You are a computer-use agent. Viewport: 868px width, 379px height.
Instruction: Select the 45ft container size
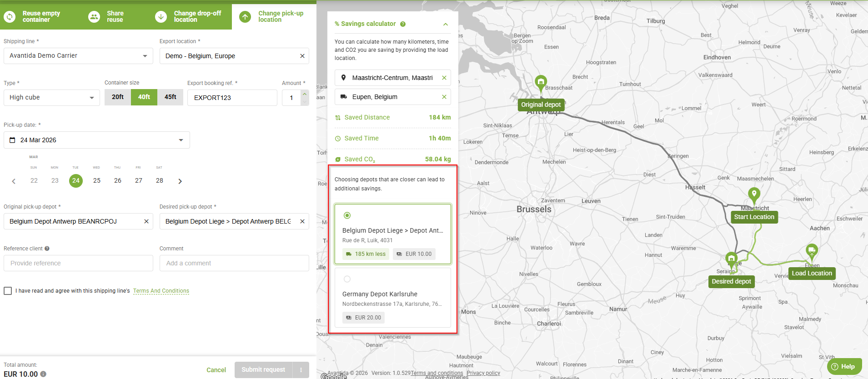[171, 97]
